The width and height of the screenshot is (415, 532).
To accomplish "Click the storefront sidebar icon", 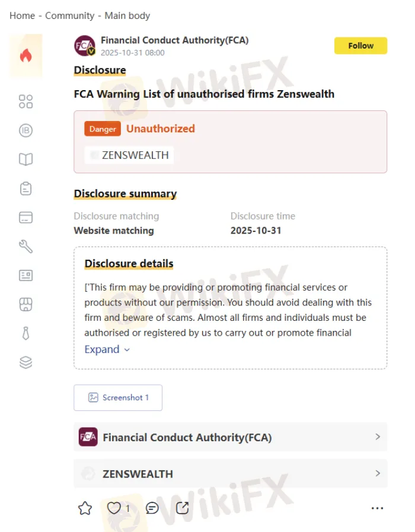I will (25, 305).
